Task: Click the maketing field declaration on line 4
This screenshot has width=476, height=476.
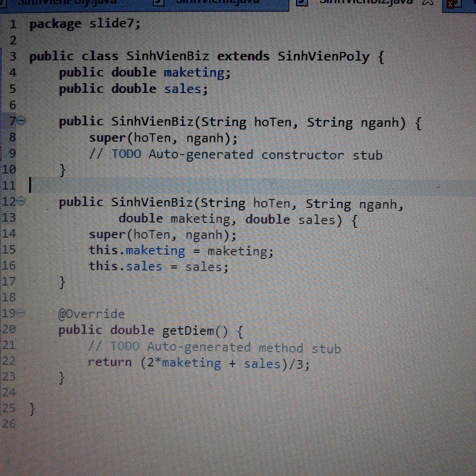Action: click(194, 73)
